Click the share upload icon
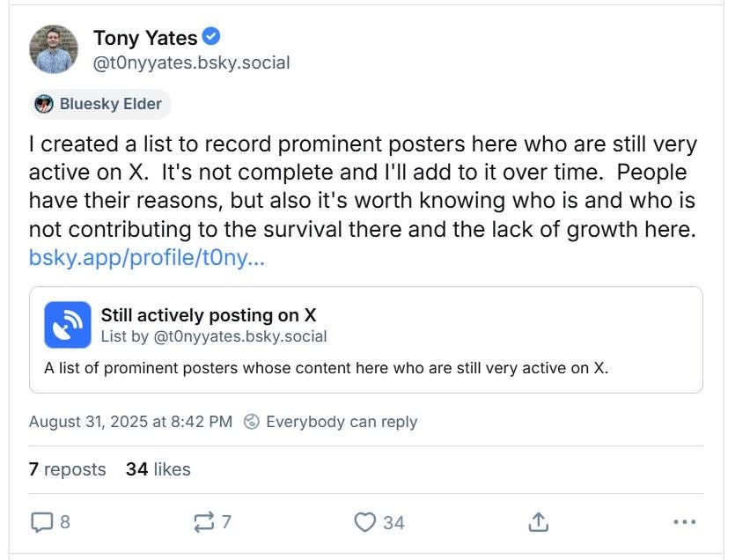 (538, 522)
